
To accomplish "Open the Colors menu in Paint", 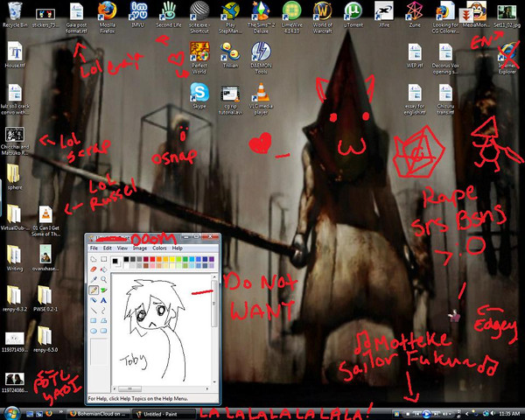I will click(159, 248).
